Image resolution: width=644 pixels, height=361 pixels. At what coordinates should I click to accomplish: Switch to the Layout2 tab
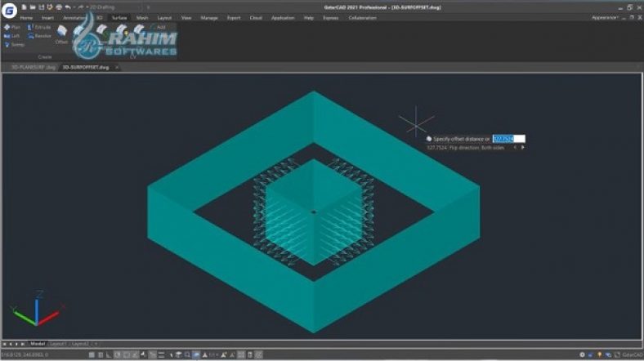(80, 344)
